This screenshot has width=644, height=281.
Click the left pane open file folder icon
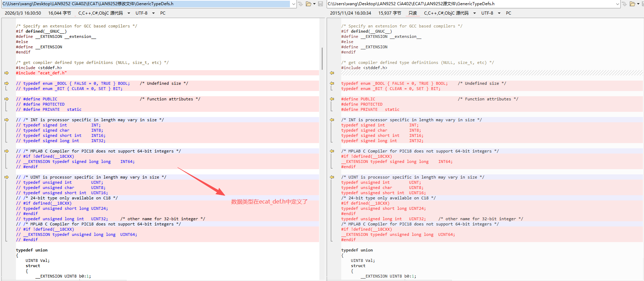[308, 4]
